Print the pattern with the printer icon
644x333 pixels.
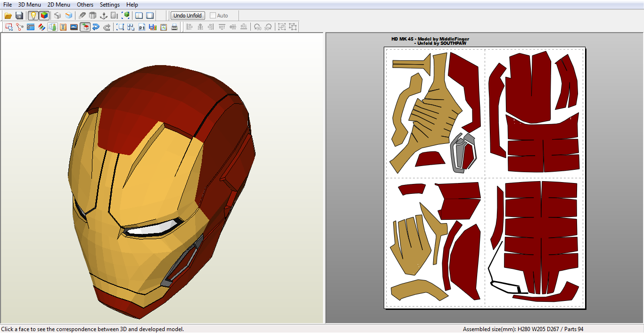(x=174, y=27)
